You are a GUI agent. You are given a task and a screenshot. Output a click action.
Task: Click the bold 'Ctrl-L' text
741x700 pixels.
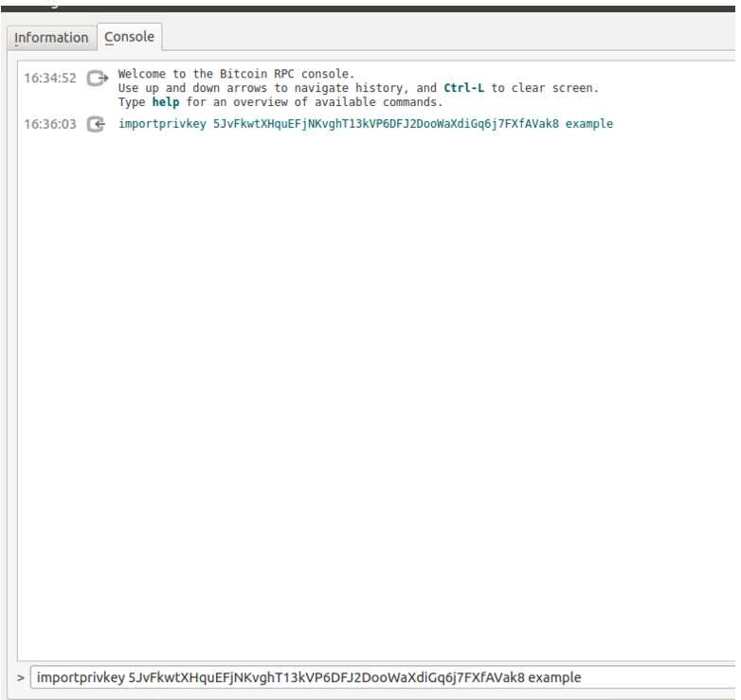tap(463, 88)
